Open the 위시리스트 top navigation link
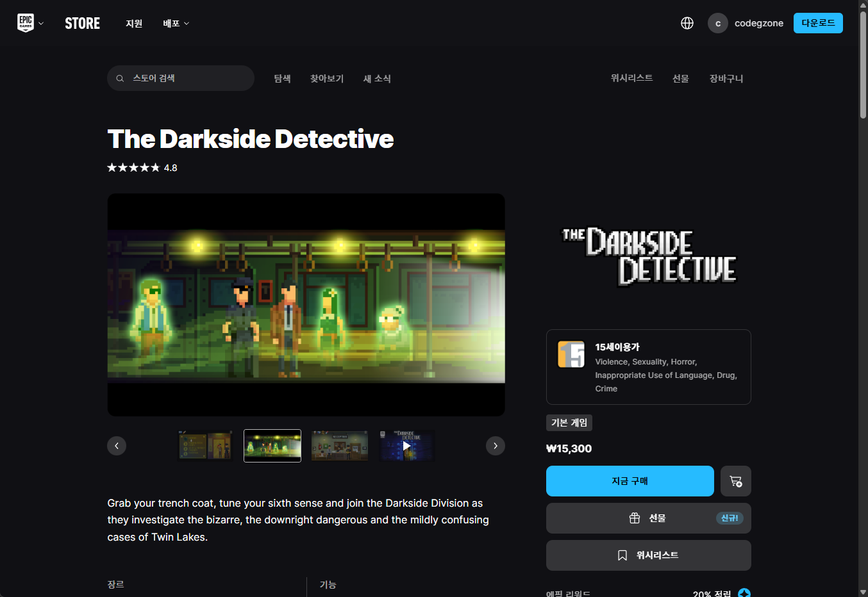Image resolution: width=868 pixels, height=597 pixels. 631,78
